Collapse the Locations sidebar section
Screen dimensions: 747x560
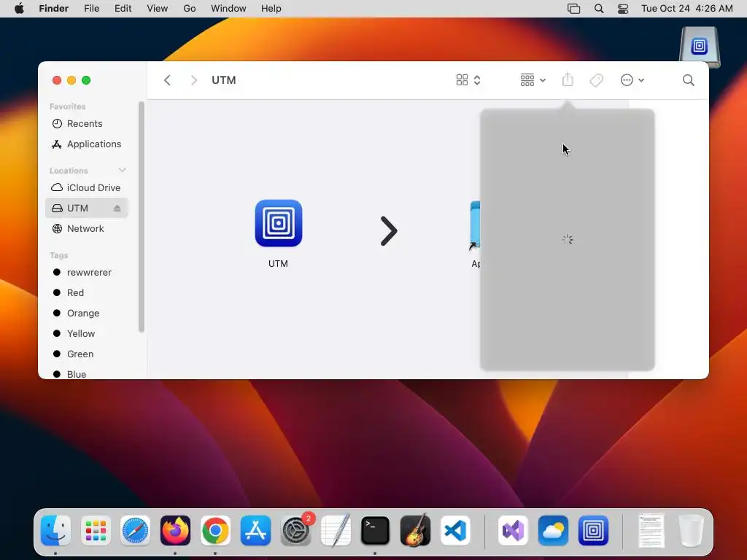123,170
